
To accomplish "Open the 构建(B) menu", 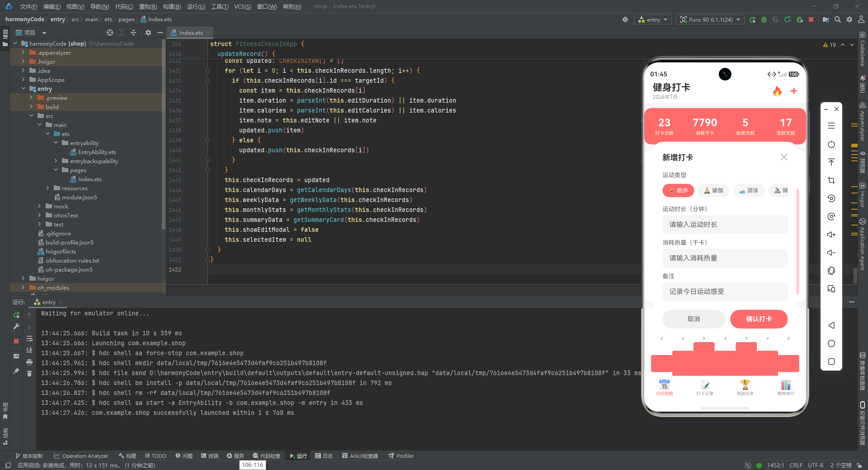I will coord(172,6).
